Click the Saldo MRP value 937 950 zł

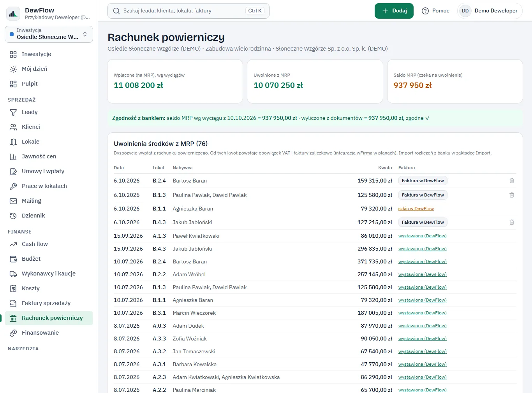coord(413,85)
